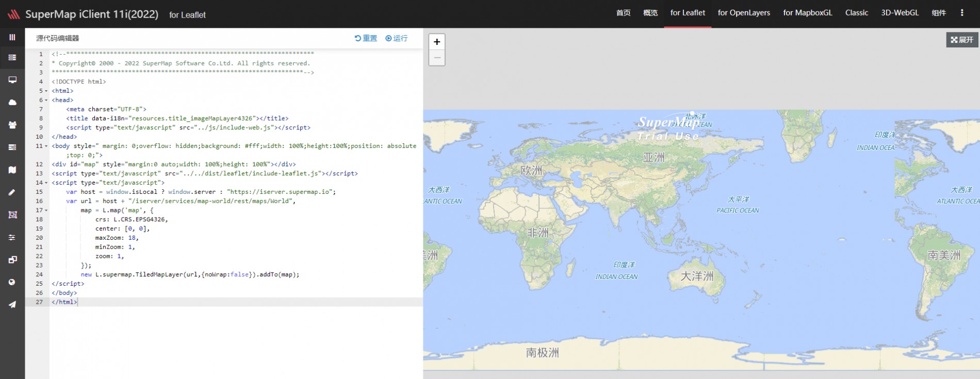The height and width of the screenshot is (379, 980).
Task: Click the <!DOCTYPE html> code line
Action: [79, 81]
